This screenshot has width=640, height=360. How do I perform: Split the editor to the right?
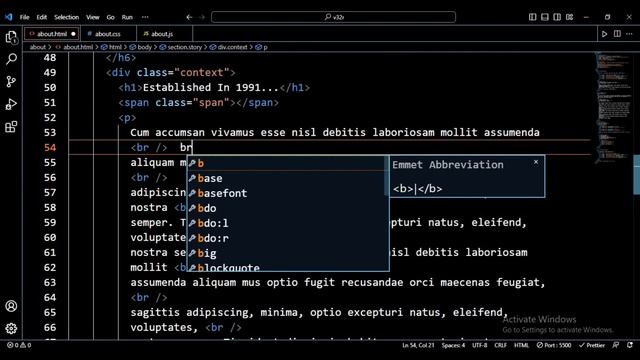tap(617, 34)
